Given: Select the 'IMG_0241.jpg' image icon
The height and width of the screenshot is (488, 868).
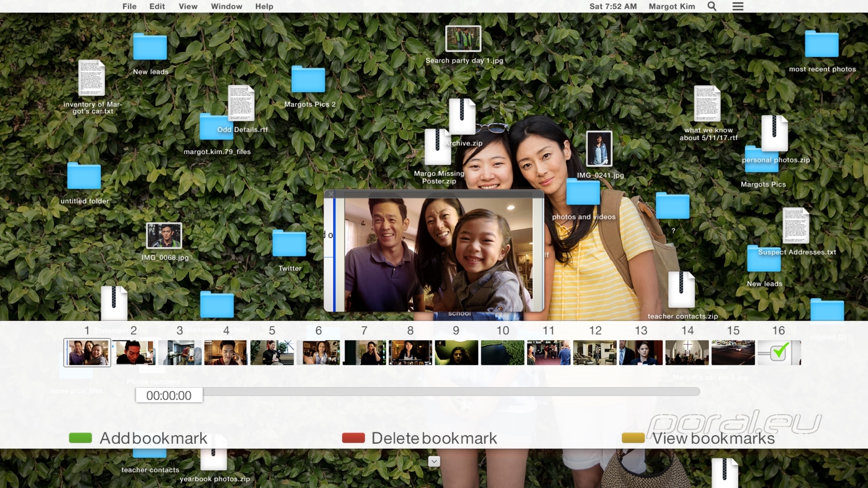Looking at the screenshot, I should point(599,149).
